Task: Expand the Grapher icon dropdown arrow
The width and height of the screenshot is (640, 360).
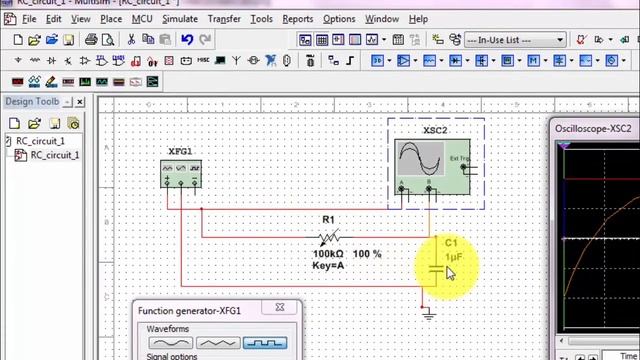Action: coord(384,40)
